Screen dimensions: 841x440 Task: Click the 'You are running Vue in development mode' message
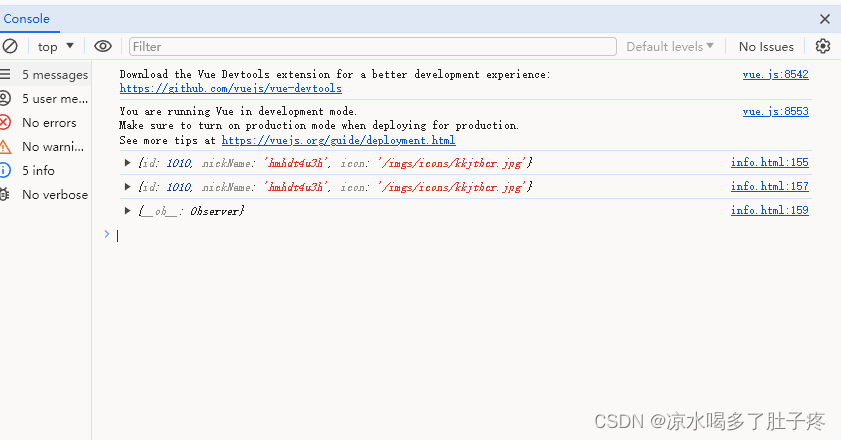(238, 112)
